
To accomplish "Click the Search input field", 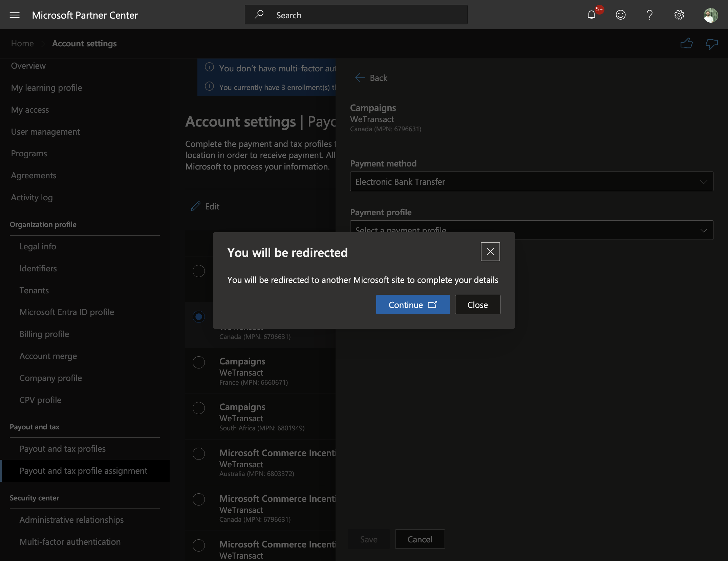I will pos(356,15).
